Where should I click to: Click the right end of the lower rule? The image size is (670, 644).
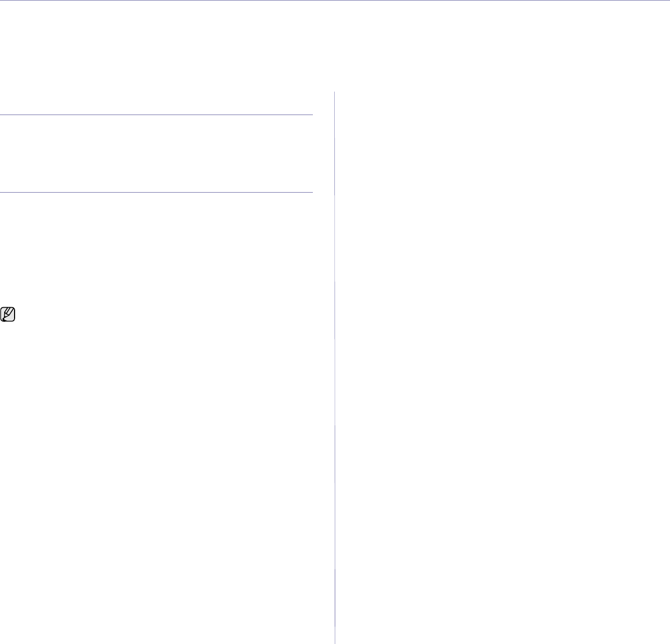coord(311,193)
